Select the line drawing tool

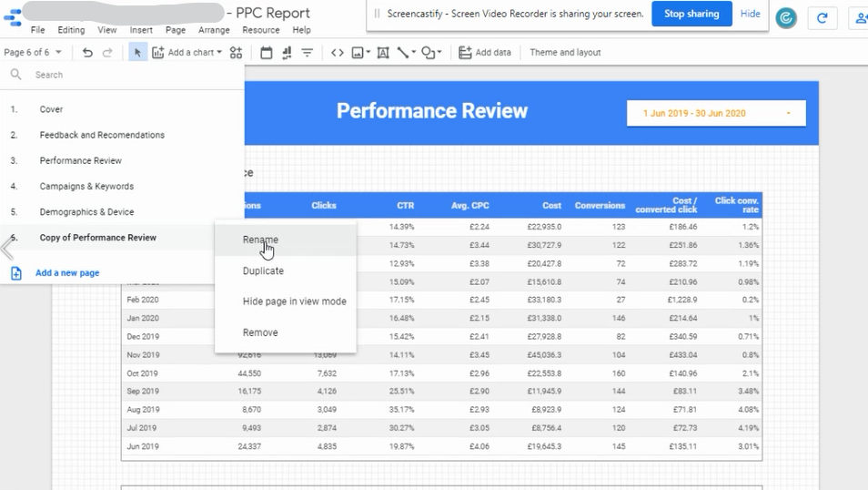point(402,52)
